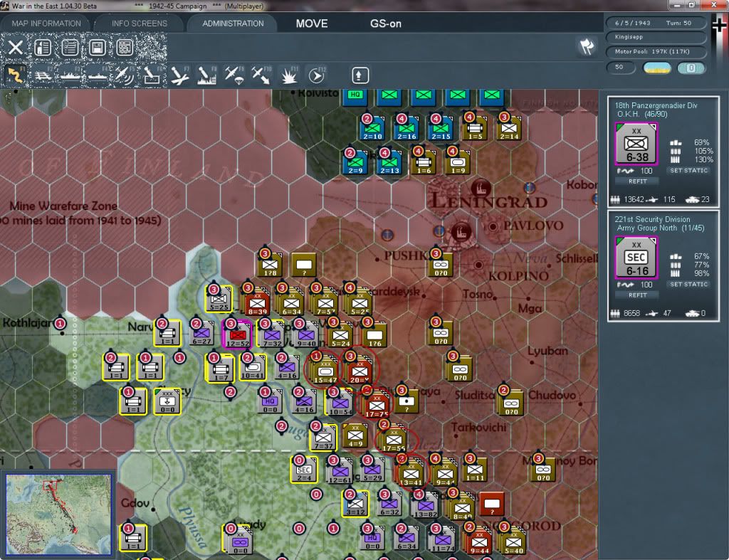The image size is (729, 560).
Task: Select the red 17=75 unit stack
Action: [376, 405]
